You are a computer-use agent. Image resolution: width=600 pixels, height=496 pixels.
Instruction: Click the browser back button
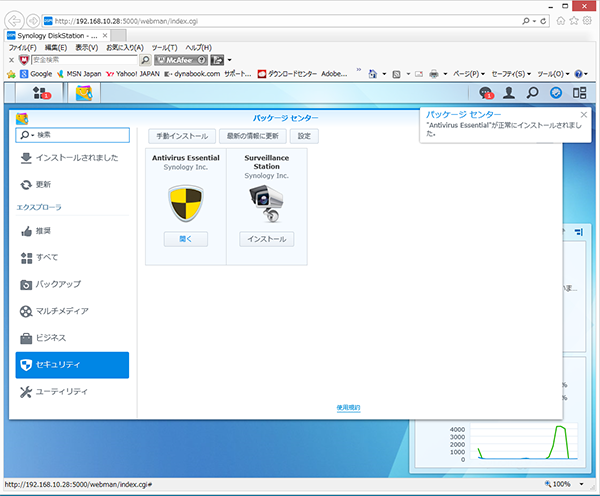14,21
